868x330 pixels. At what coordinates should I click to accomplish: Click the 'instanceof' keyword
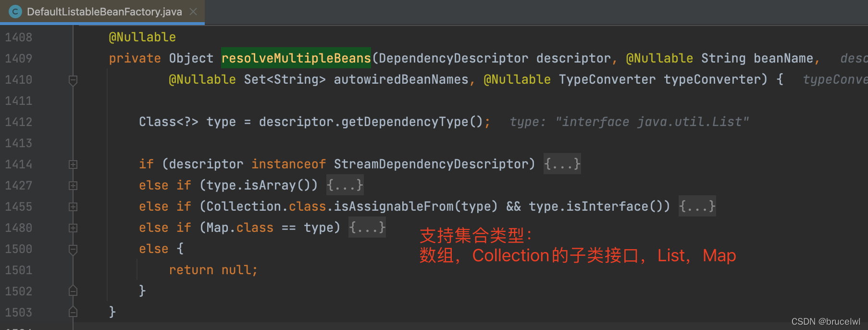click(x=289, y=164)
